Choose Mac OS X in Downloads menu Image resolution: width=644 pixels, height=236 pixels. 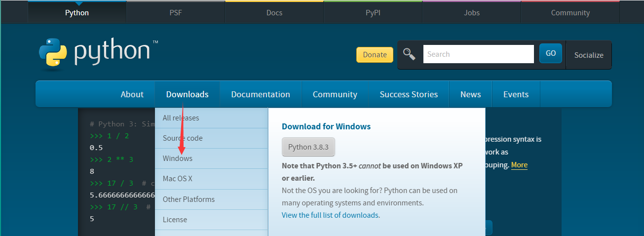(211, 179)
